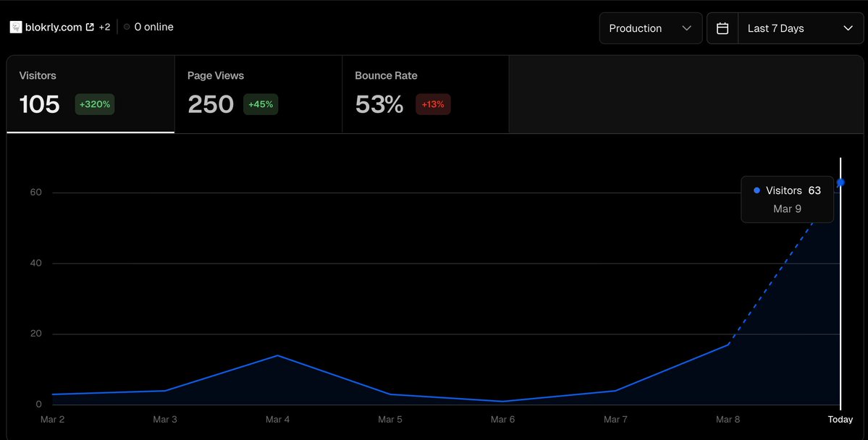Image resolution: width=868 pixels, height=440 pixels.
Task: Click the +45% page views badge
Action: (x=261, y=105)
